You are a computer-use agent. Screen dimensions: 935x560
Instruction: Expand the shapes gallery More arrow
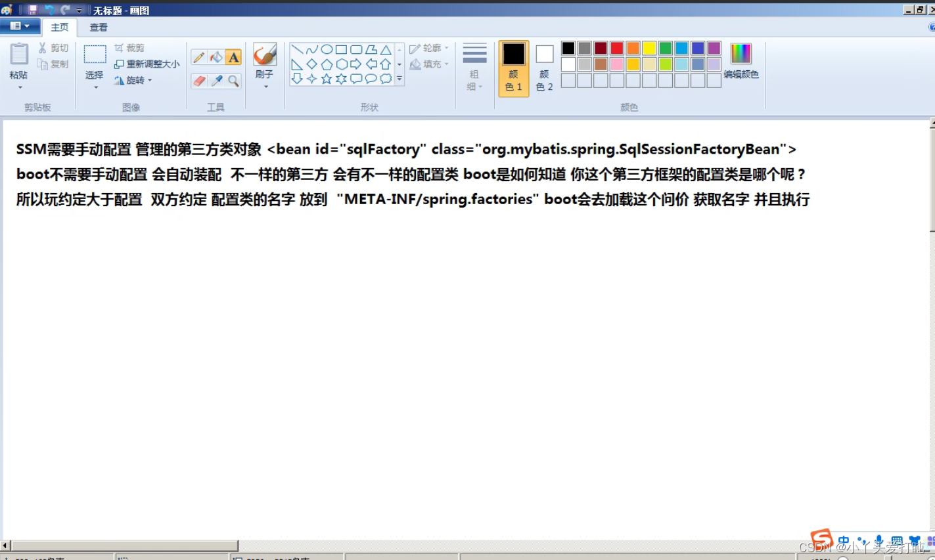[x=399, y=79]
